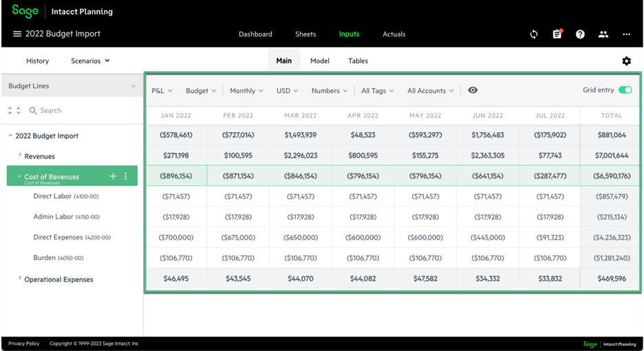Open the settings gear icon

(x=626, y=61)
